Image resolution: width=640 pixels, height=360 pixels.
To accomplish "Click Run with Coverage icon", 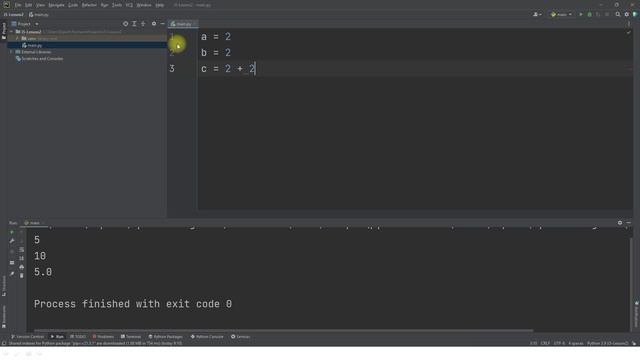I will pos(598,14).
